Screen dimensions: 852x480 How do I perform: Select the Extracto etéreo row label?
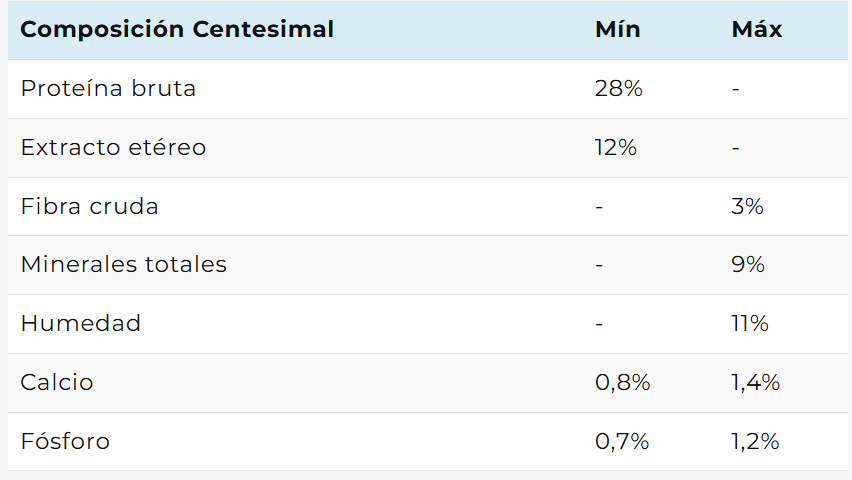point(113,147)
